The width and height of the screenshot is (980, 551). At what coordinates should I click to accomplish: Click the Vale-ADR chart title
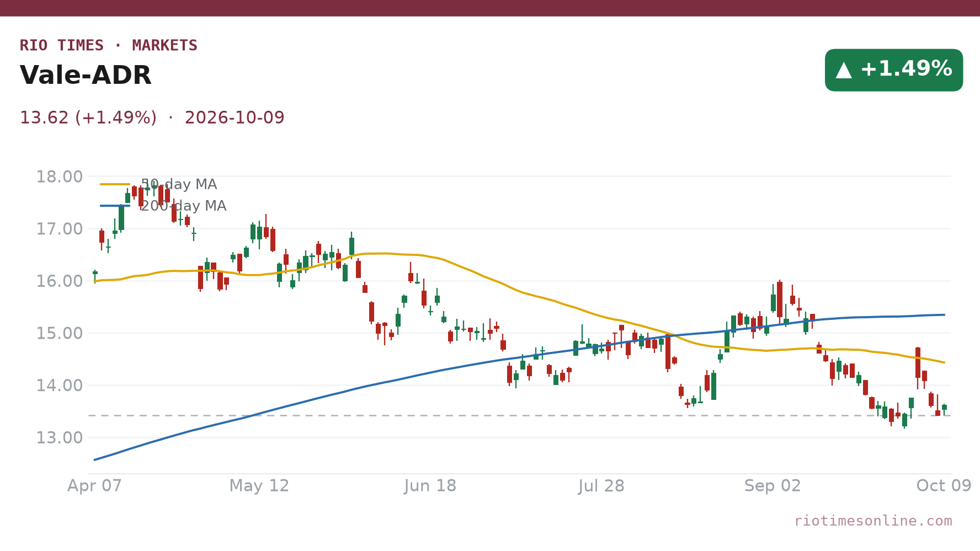click(86, 76)
